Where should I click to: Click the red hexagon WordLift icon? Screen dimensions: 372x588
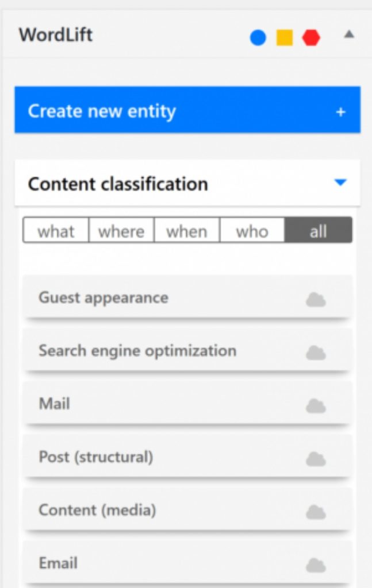click(311, 38)
